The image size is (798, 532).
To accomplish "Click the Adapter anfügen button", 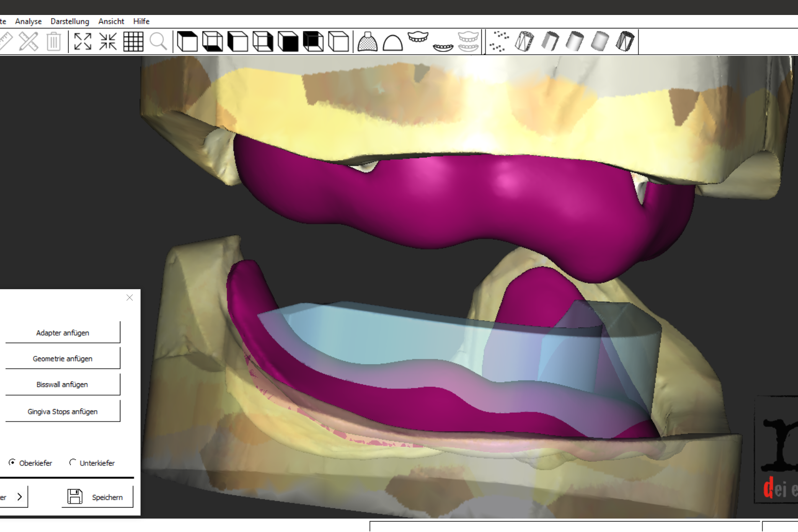I will pos(62,333).
